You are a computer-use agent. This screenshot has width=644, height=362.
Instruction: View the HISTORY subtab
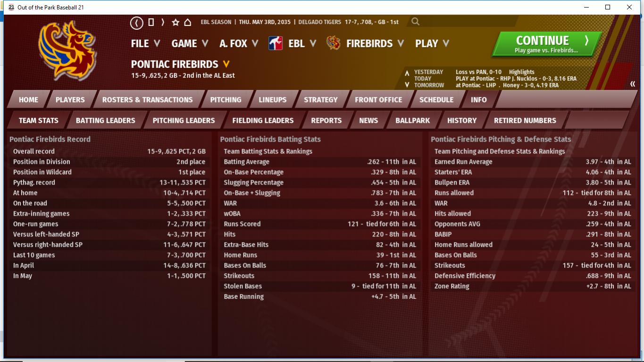pos(462,120)
